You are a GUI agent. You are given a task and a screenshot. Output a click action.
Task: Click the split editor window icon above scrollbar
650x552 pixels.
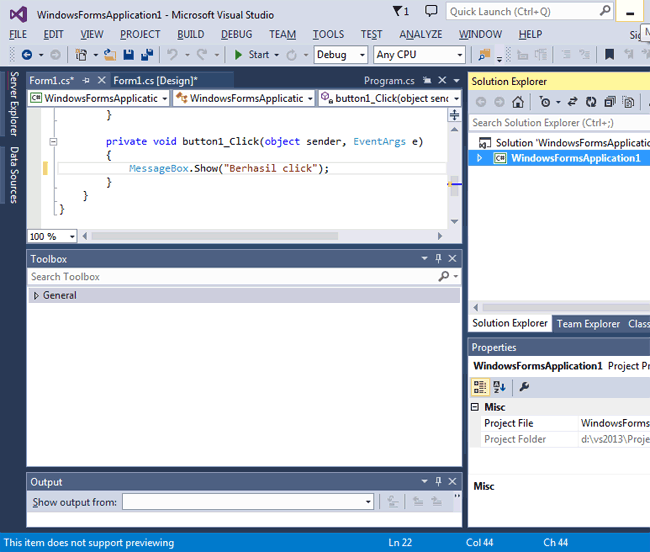pyautogui.click(x=454, y=115)
